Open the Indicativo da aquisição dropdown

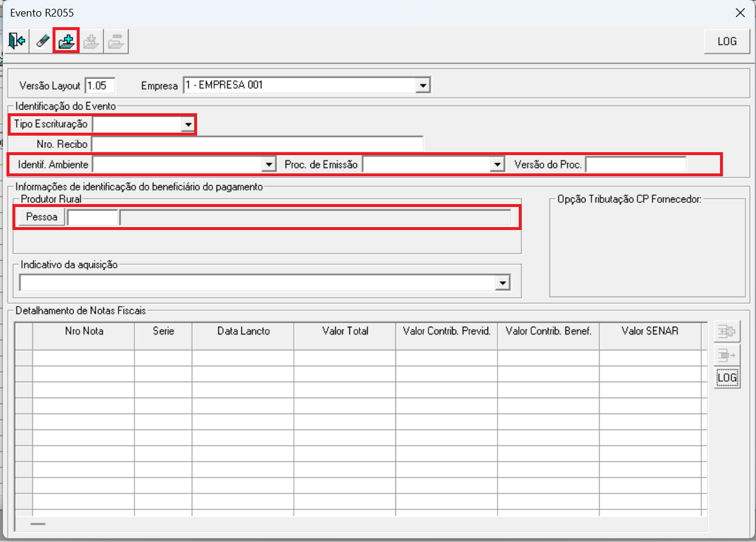[502, 284]
